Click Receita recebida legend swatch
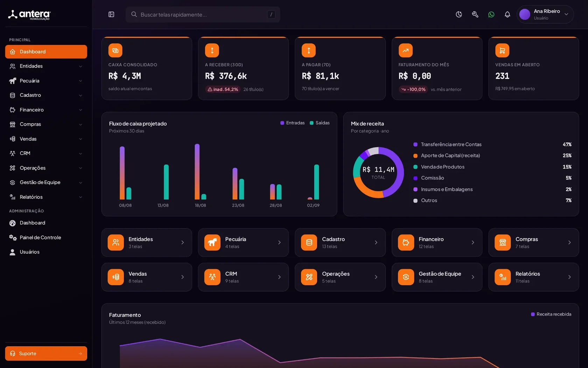The height and width of the screenshot is (368, 588). click(x=533, y=314)
